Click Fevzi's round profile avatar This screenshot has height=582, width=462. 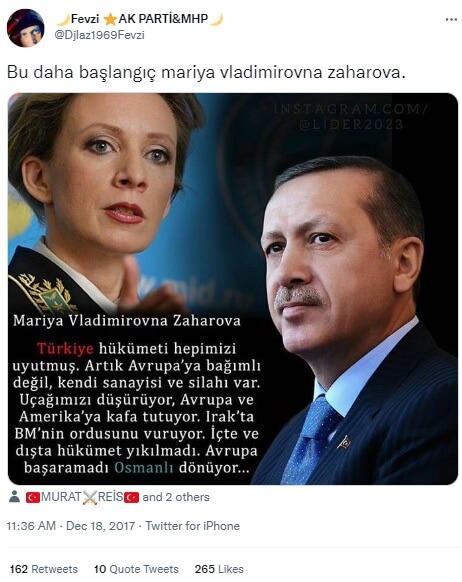[x=26, y=28]
